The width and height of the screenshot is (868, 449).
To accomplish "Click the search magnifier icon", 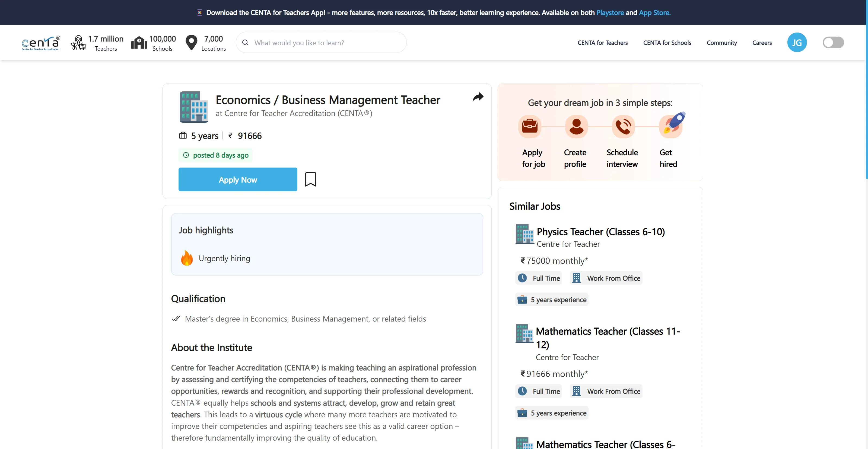I will [245, 43].
